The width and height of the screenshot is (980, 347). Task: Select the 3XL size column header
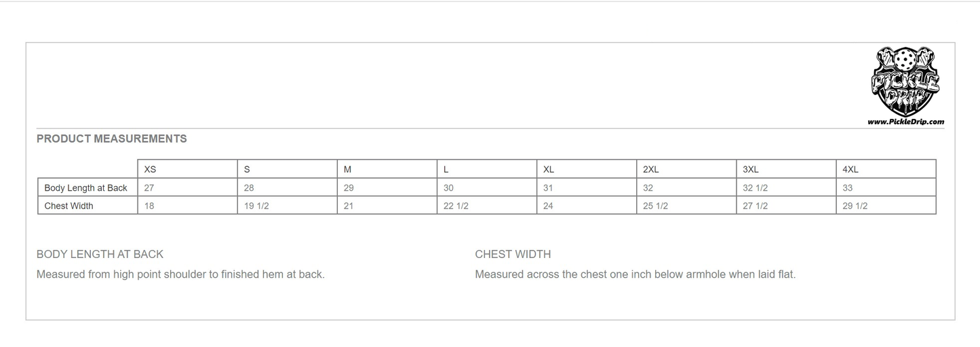(x=751, y=169)
